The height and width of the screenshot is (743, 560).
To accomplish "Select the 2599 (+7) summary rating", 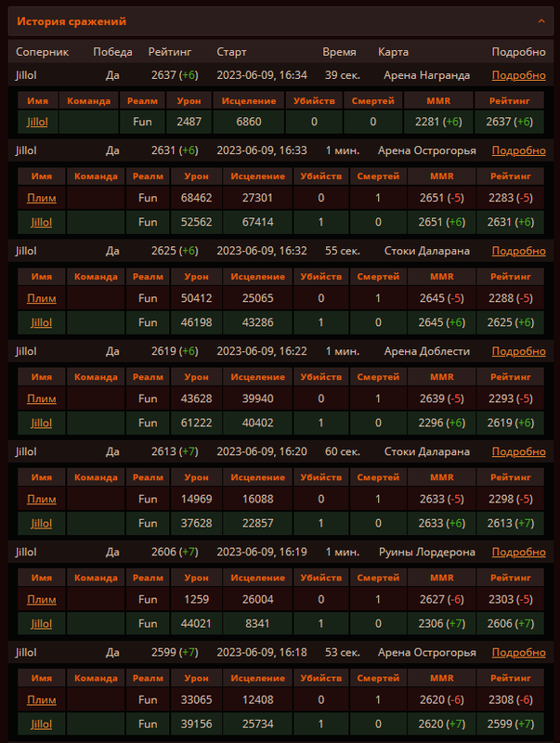I will (x=175, y=653).
